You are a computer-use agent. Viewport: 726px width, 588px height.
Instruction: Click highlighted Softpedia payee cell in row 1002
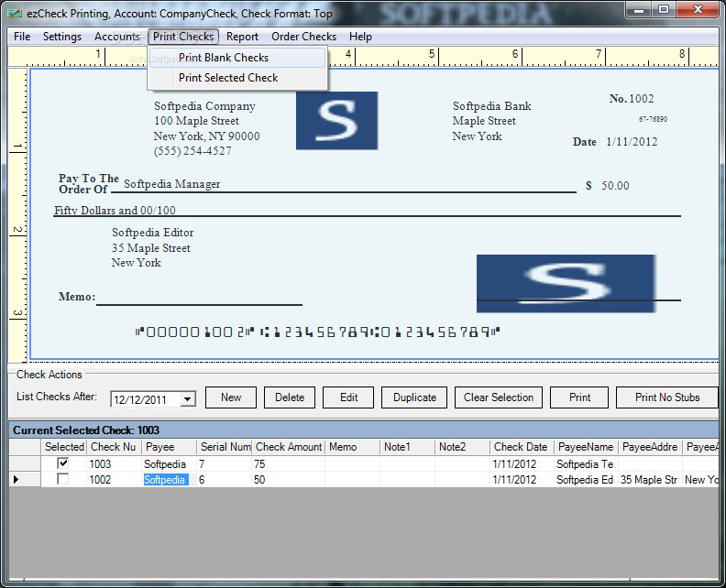click(169, 479)
